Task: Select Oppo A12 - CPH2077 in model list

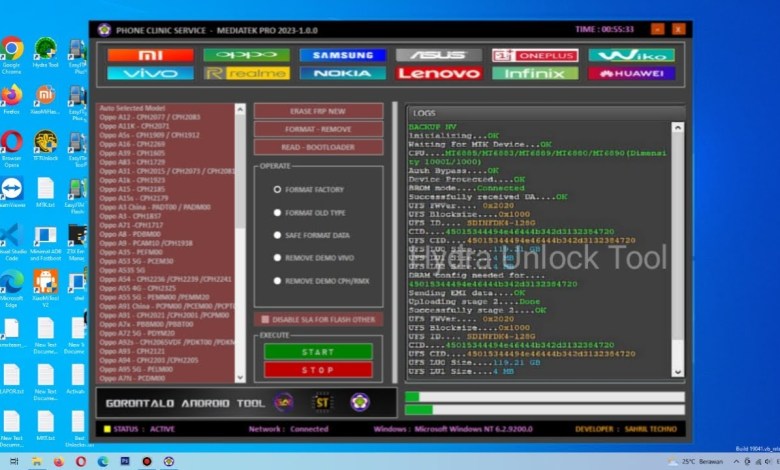Action: [x=150, y=116]
